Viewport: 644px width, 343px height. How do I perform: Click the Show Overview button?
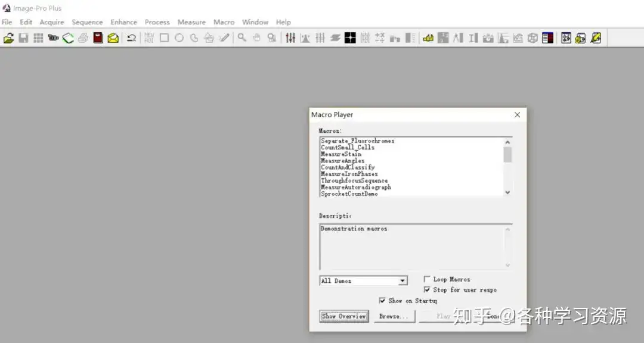point(344,316)
